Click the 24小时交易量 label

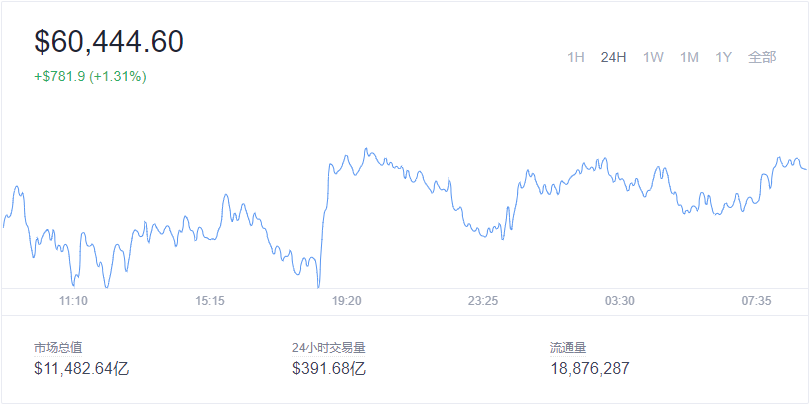pos(328,348)
